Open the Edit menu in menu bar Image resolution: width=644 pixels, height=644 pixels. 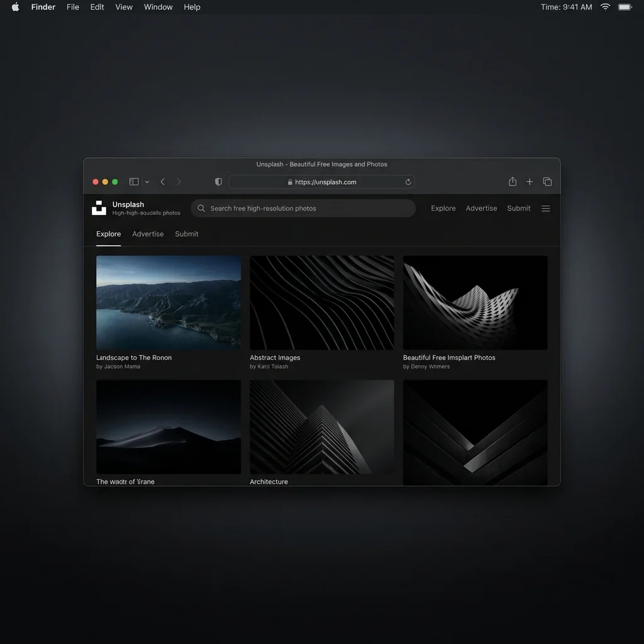pos(97,7)
